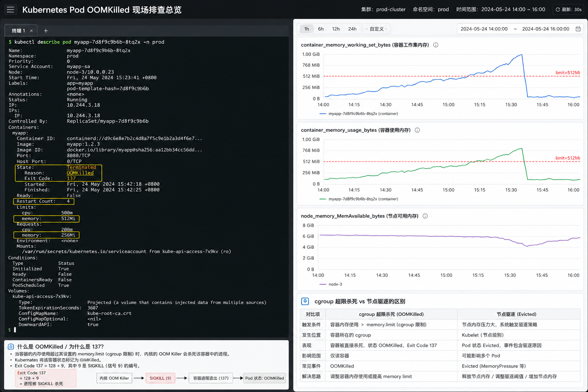The height and width of the screenshot is (392, 588).
Task: Show info for container_memory_working_set_bytes chart
Action: (436, 45)
